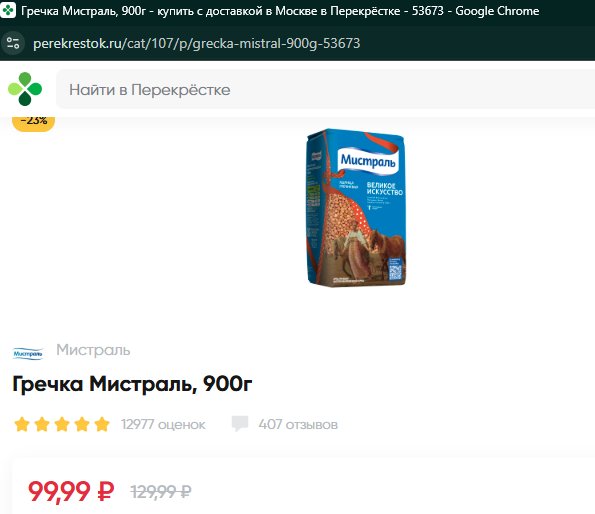Focus the 'Найти в Перекрёстке' search field

click(x=325, y=90)
